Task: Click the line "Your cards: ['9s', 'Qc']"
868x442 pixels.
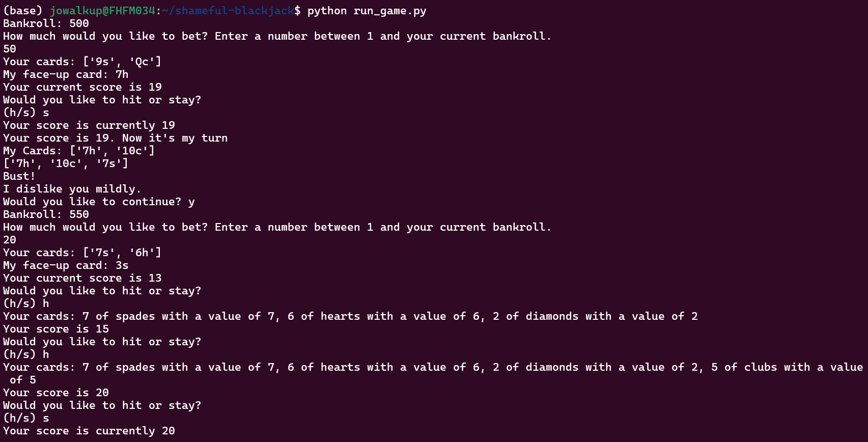Action: tap(82, 62)
